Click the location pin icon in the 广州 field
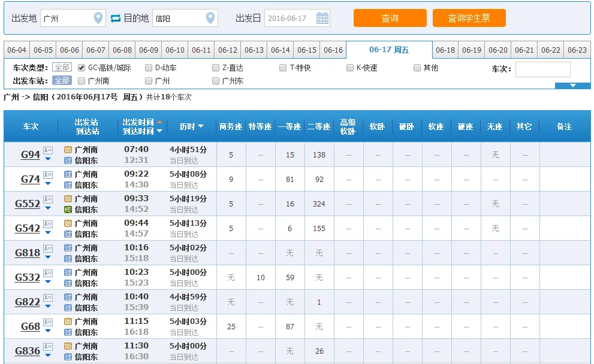Screen dimensions: 594x364 [x=98, y=18]
